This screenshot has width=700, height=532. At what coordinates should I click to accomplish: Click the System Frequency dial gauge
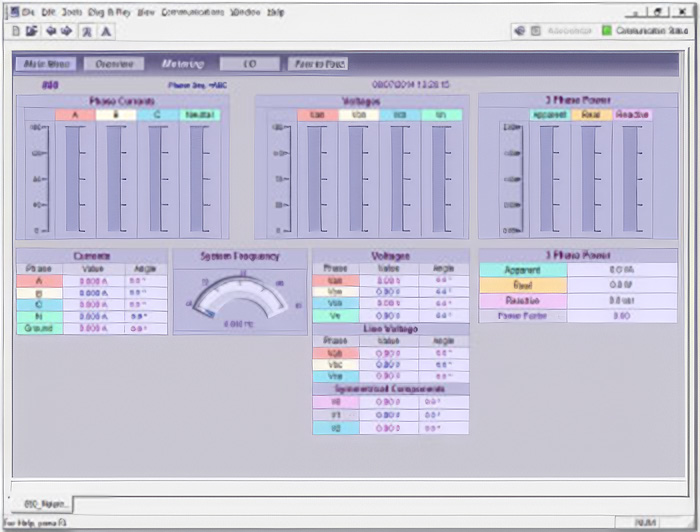(x=240, y=297)
